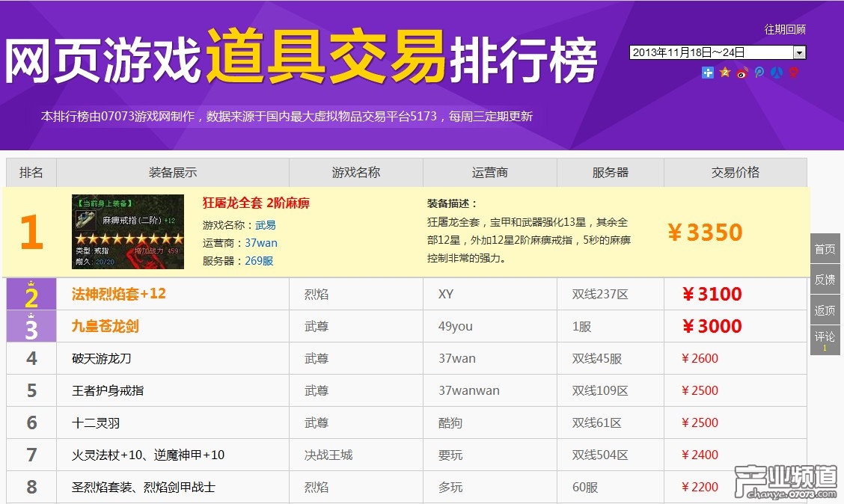844x504 pixels.
Task: Share the page via the bShare plus icon
Action: coord(707,73)
